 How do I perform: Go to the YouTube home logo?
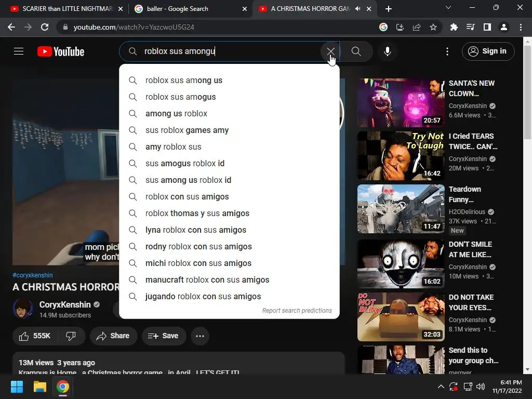tap(61, 51)
